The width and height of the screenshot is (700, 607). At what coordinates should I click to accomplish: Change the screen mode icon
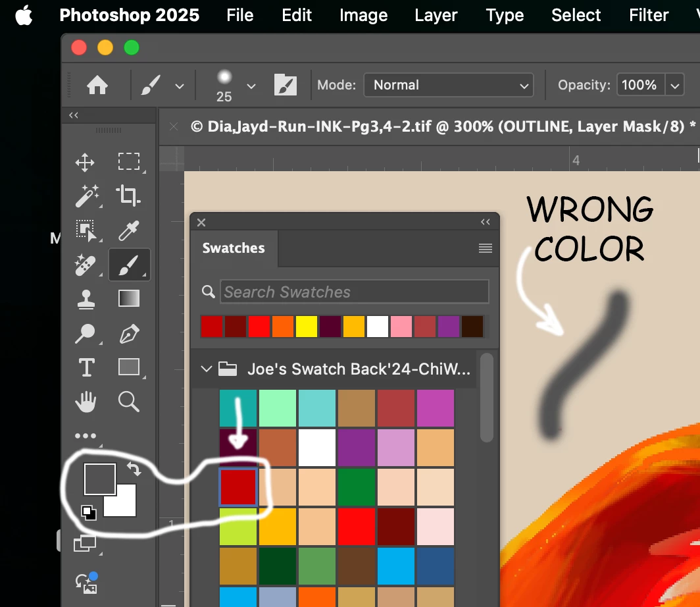pos(85,543)
